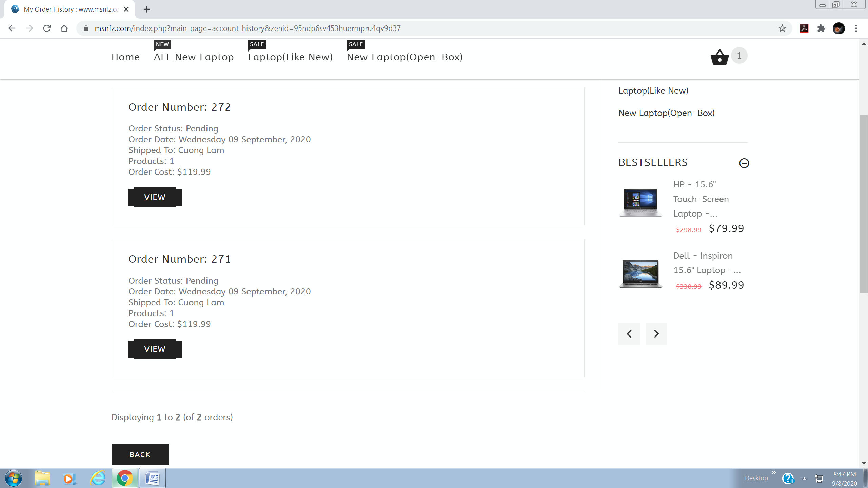868x488 pixels.
Task: Show hidden system tray icons
Action: 804,479
